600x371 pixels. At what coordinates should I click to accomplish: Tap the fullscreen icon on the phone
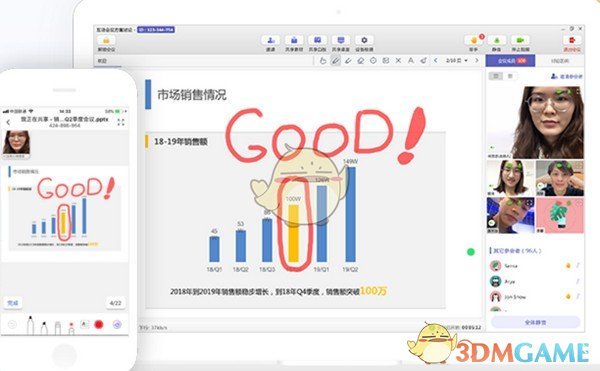click(121, 122)
